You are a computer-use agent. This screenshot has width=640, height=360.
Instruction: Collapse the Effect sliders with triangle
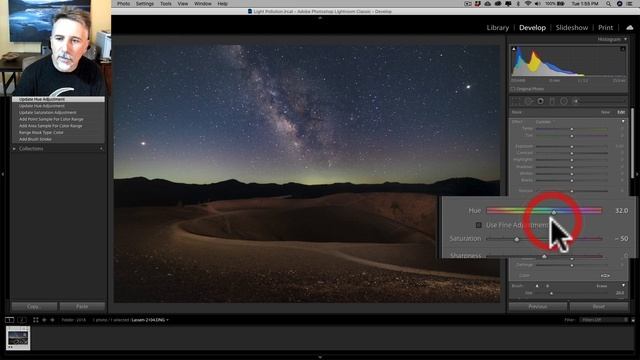(x=623, y=122)
